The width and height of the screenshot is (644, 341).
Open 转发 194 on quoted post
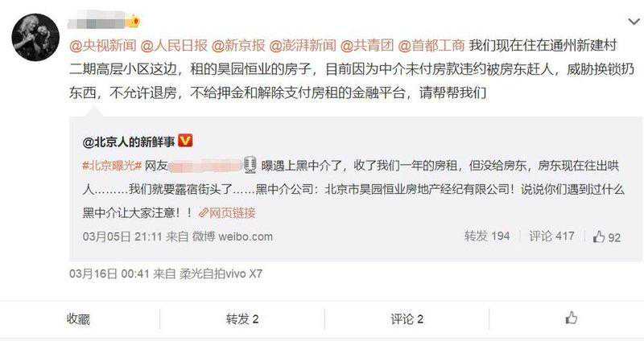487,236
